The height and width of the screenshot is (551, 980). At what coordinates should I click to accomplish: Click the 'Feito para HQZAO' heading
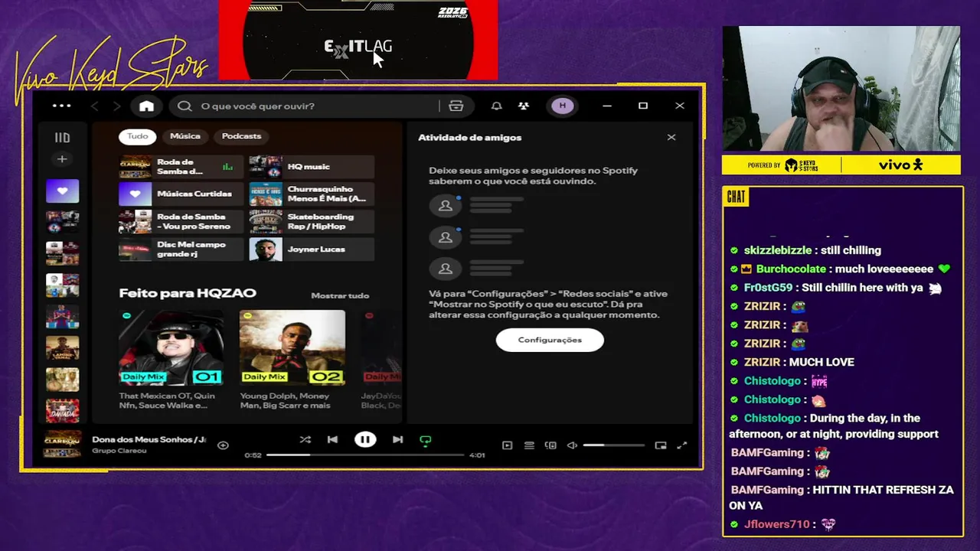[188, 293]
